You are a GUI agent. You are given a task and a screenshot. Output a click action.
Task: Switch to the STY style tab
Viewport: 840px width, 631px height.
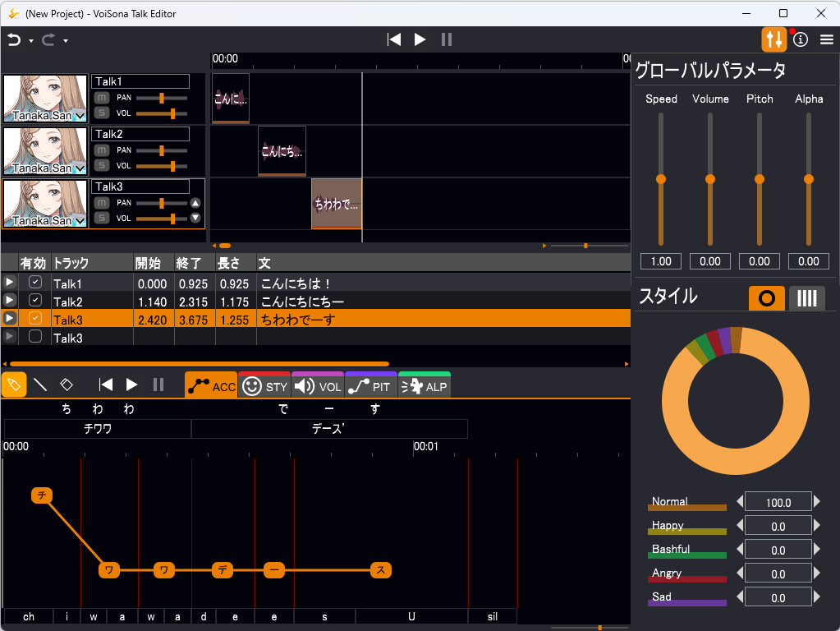coord(264,385)
